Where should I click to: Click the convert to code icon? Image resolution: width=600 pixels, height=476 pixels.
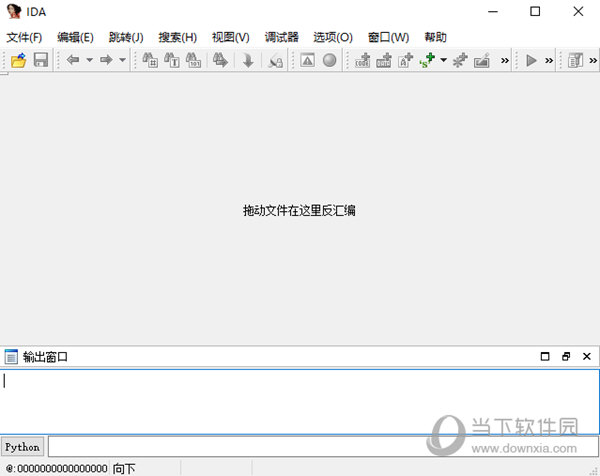[362, 60]
